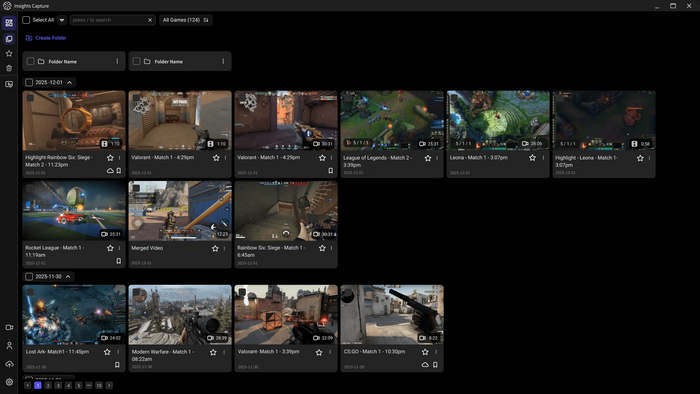Favorite the Rocket League Match 1 clip

click(x=110, y=248)
